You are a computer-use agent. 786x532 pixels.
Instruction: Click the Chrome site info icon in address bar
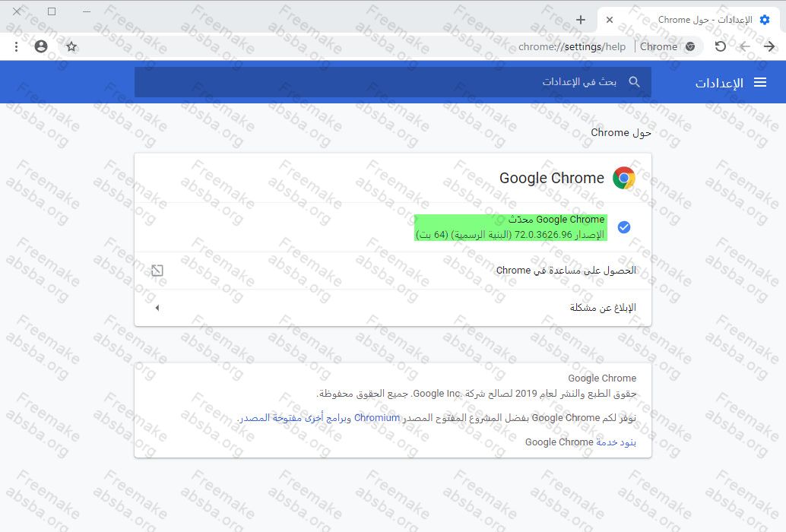pyautogui.click(x=690, y=46)
